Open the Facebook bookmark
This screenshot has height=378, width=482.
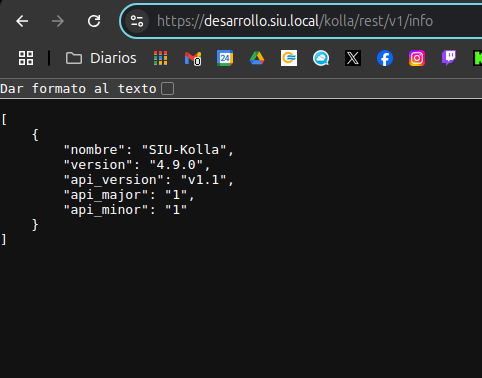click(385, 58)
